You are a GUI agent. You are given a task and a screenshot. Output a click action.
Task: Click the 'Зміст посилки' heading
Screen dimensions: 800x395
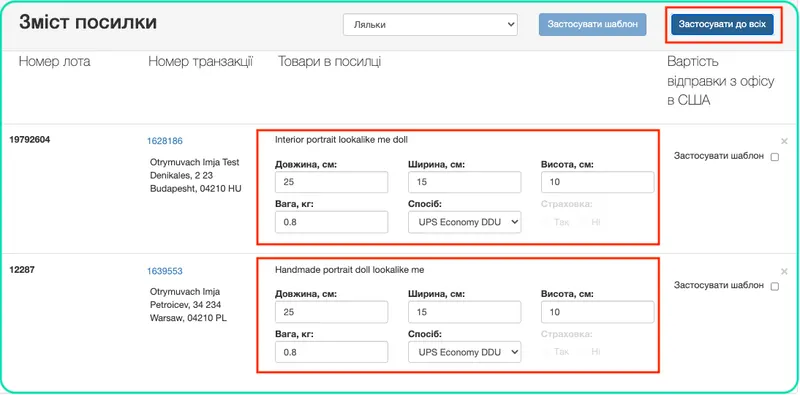tap(88, 23)
